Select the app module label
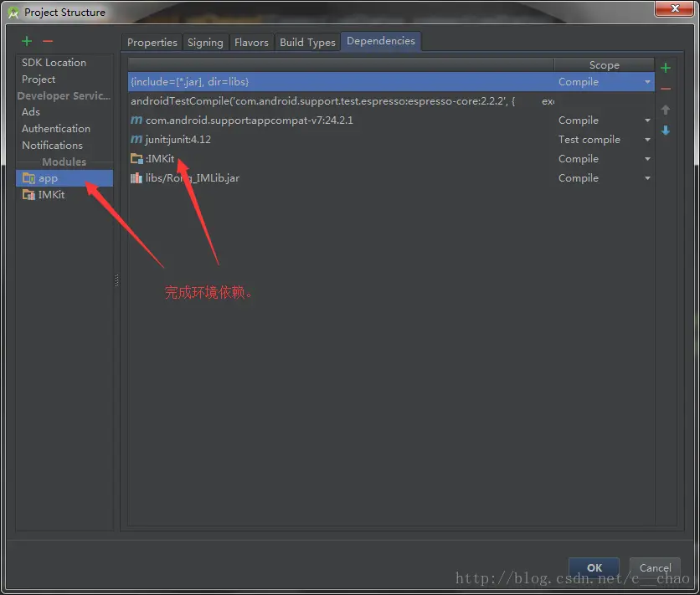Image resolution: width=700 pixels, height=595 pixels. (x=49, y=178)
